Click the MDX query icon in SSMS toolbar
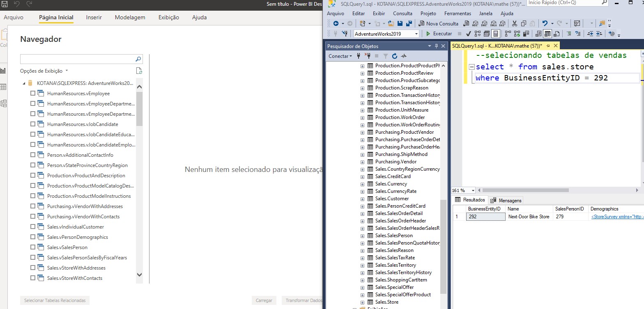Image resolution: width=644 pixels, height=309 pixels. [x=475, y=24]
